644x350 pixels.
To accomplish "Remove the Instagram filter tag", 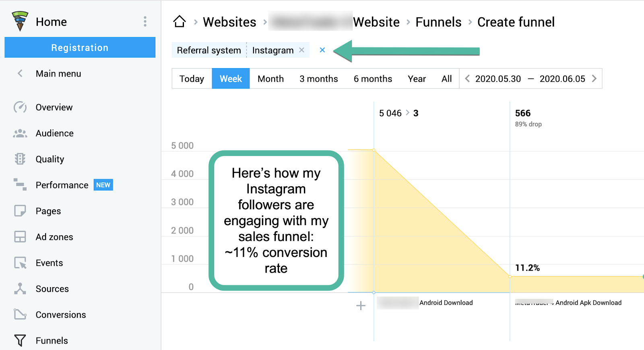I will point(301,50).
